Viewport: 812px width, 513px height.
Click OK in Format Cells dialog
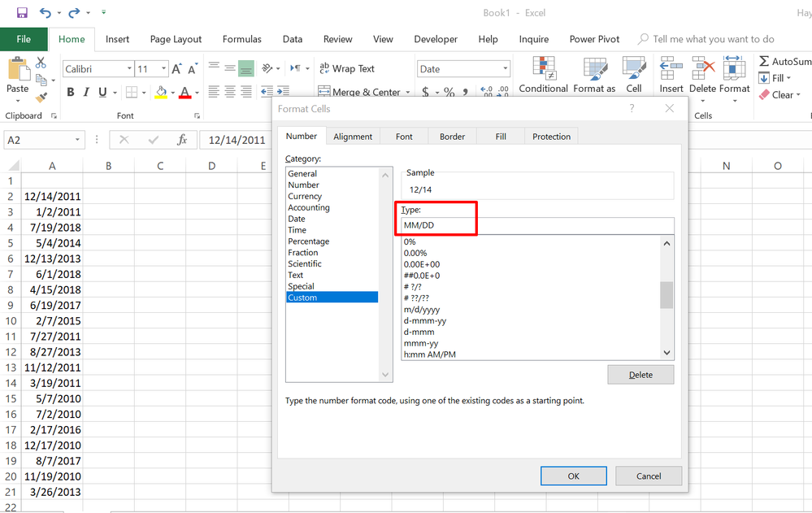[573, 476]
